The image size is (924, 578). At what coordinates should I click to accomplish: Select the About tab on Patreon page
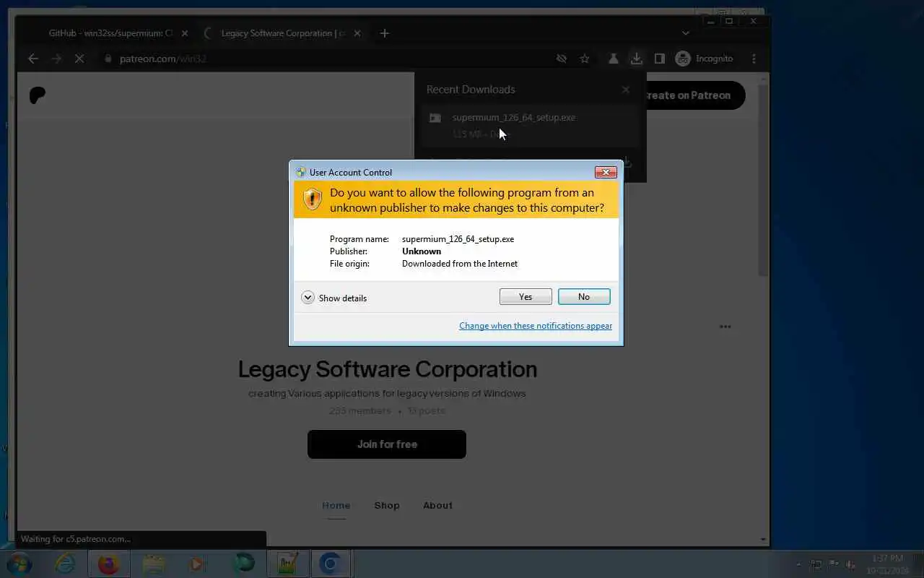[437, 506]
